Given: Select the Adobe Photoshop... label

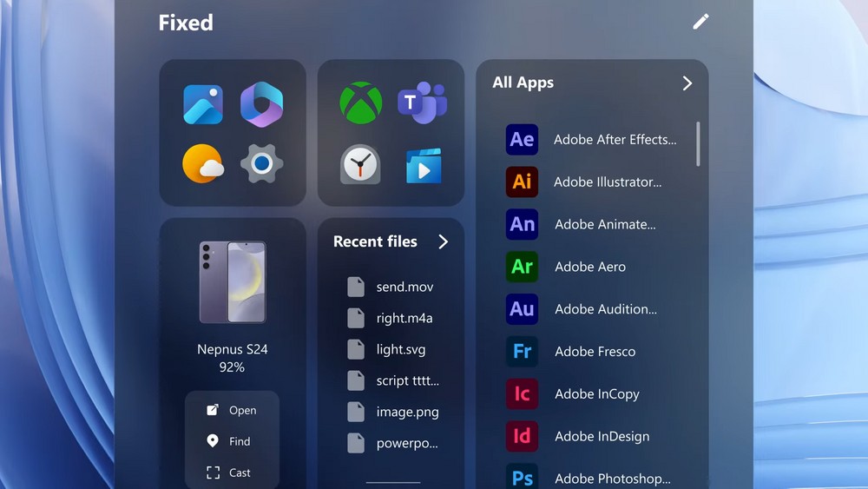Looking at the screenshot, I should tap(613, 479).
